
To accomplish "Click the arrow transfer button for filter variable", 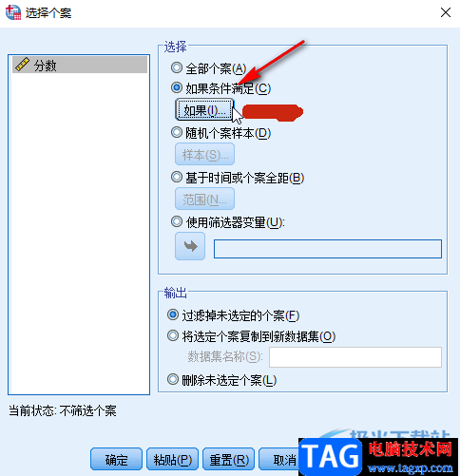I will 190,246.
